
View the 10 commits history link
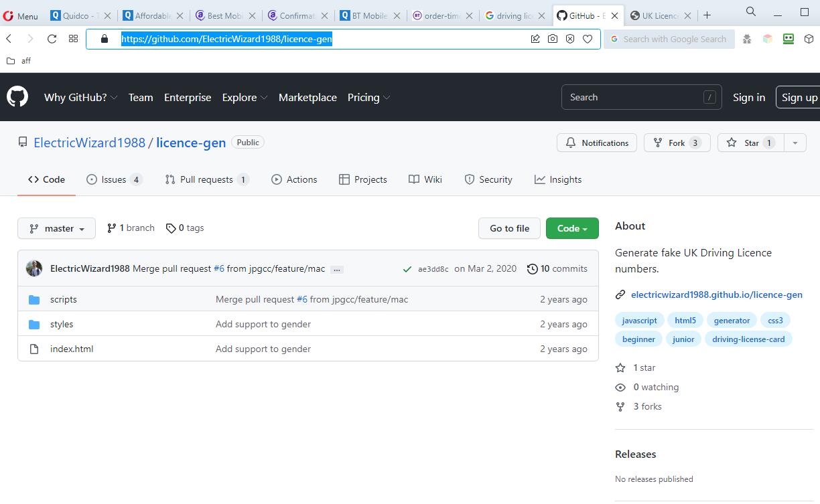(x=557, y=268)
